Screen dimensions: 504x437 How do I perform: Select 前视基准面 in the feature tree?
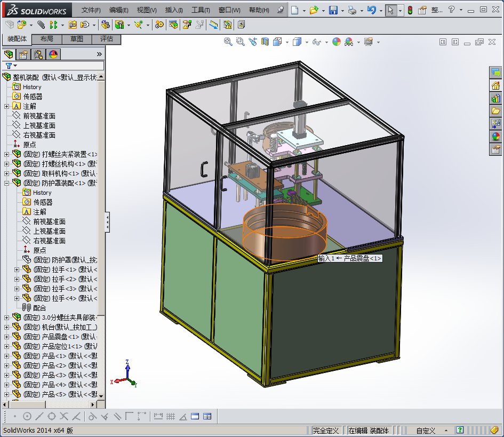tap(39, 116)
